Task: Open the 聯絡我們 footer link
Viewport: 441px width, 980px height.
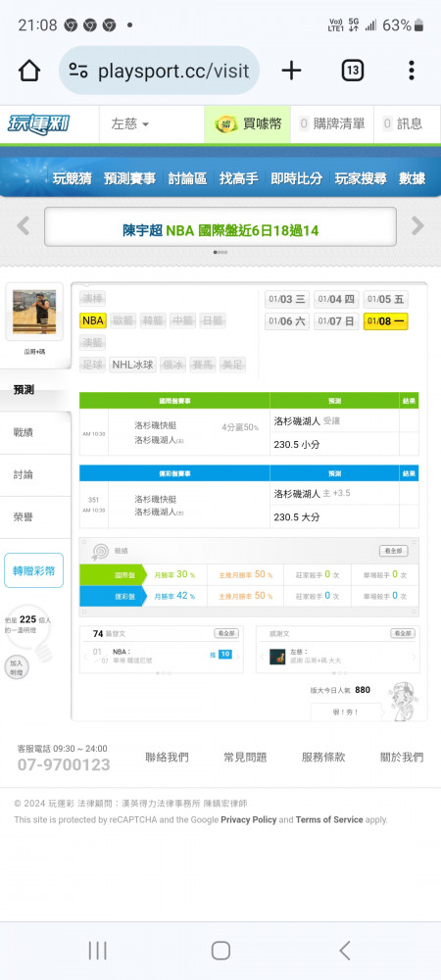Action: [x=167, y=758]
